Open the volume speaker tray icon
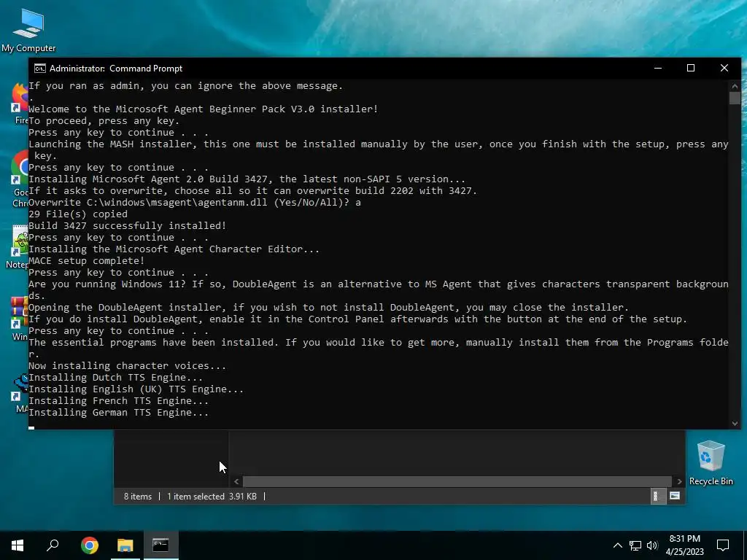The height and width of the screenshot is (560, 747). coord(652,545)
